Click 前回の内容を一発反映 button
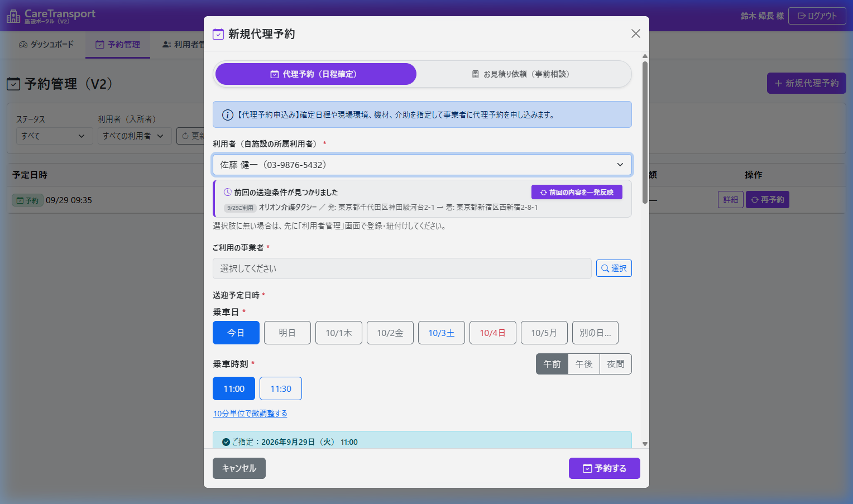 (577, 192)
